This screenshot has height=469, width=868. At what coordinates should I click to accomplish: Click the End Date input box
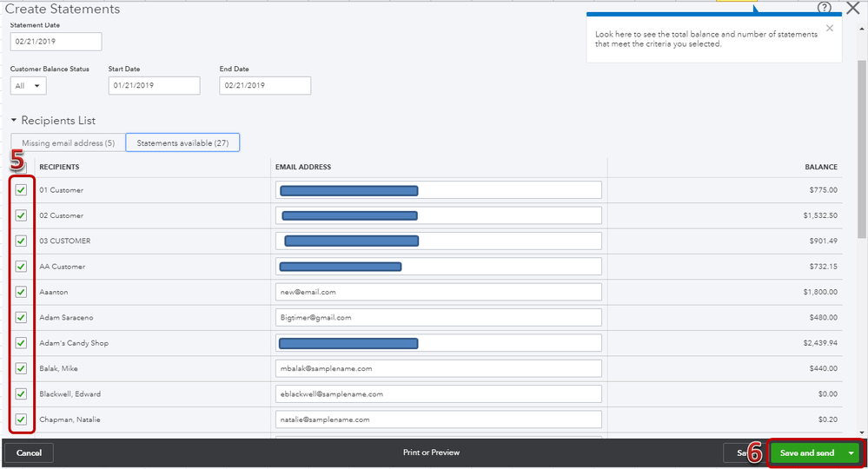tap(265, 86)
